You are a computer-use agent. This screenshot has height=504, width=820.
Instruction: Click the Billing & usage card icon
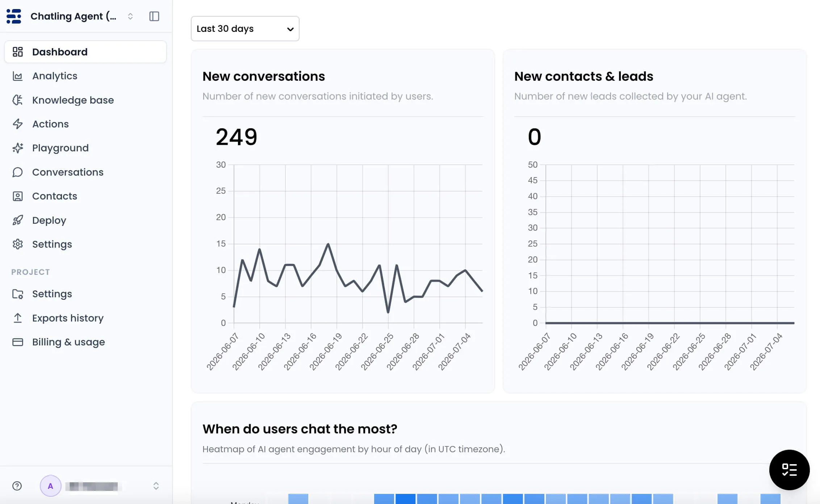point(18,342)
